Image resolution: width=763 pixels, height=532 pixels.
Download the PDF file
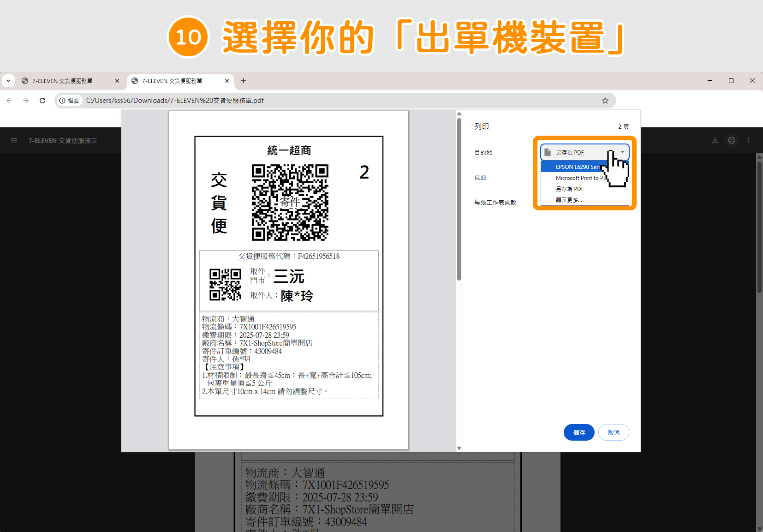[715, 140]
